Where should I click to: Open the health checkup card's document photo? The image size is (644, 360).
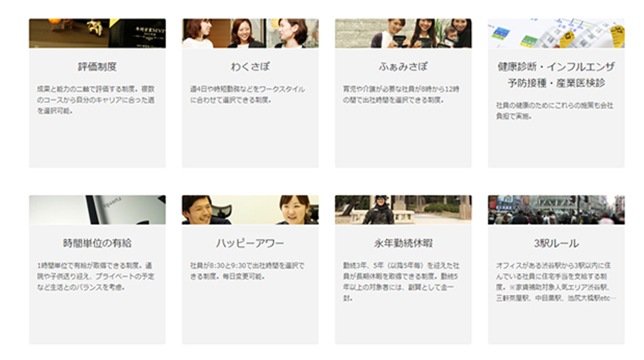pyautogui.click(x=556, y=33)
